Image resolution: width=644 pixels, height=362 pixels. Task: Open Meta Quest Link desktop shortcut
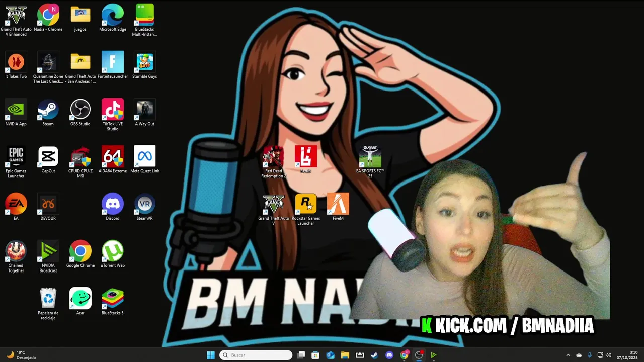coord(145,160)
